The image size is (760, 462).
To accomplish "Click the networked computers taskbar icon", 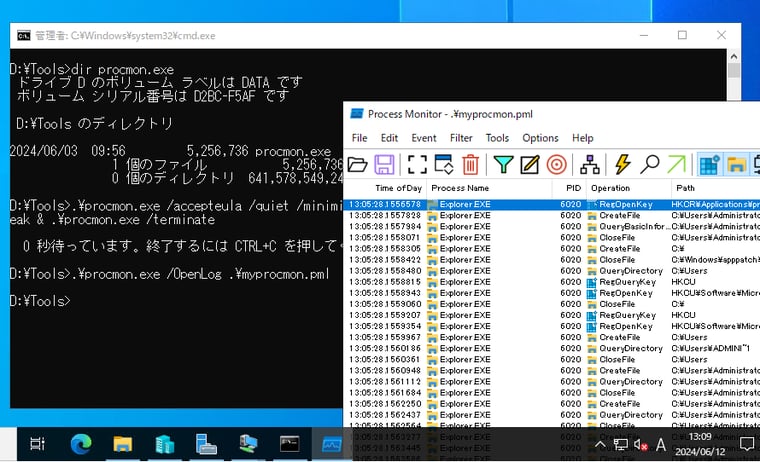I will click(248, 444).
